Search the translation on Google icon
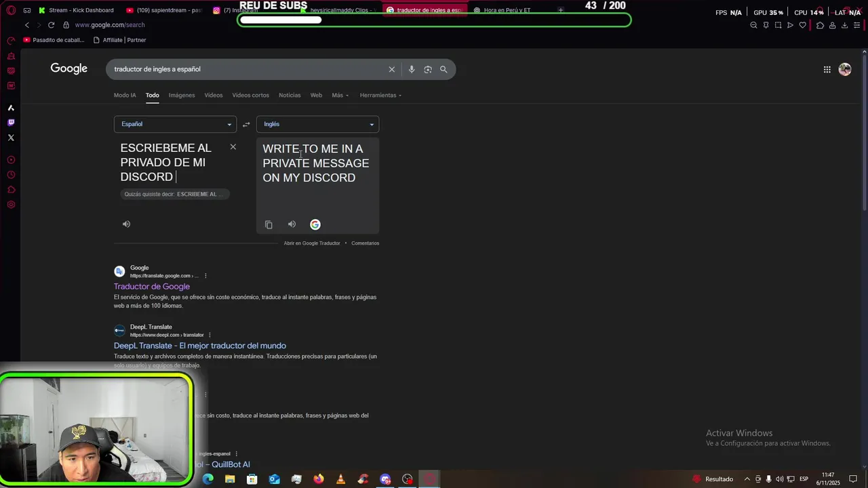The image size is (868, 488). (315, 224)
